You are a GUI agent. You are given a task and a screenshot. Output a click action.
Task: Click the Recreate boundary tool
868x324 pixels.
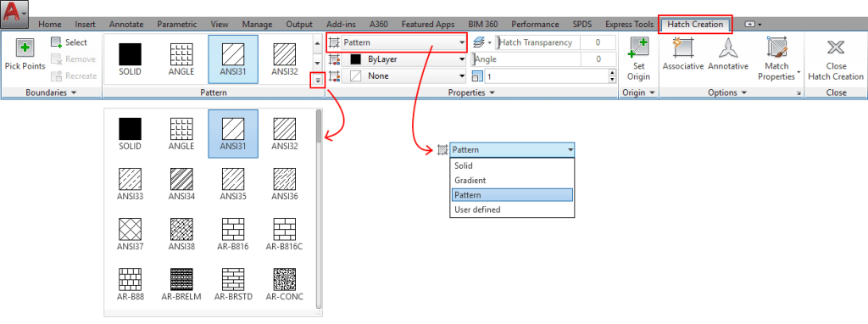point(73,75)
